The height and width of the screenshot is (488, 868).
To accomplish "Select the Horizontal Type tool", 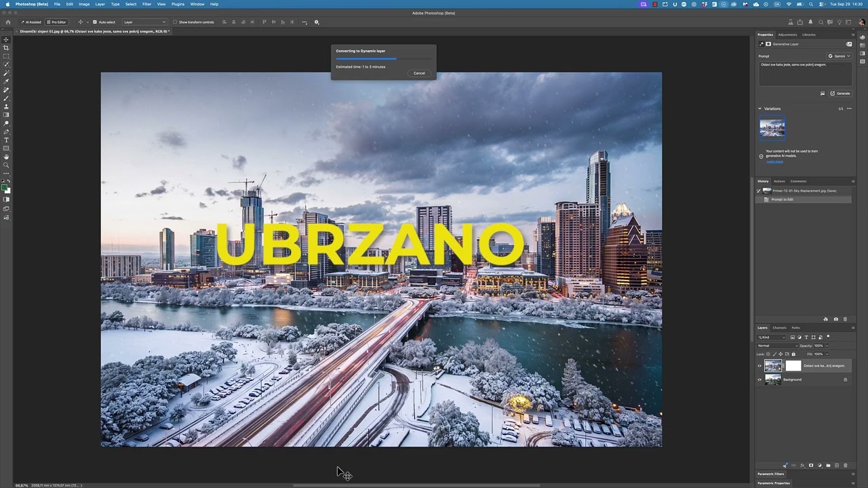I will click(6, 140).
